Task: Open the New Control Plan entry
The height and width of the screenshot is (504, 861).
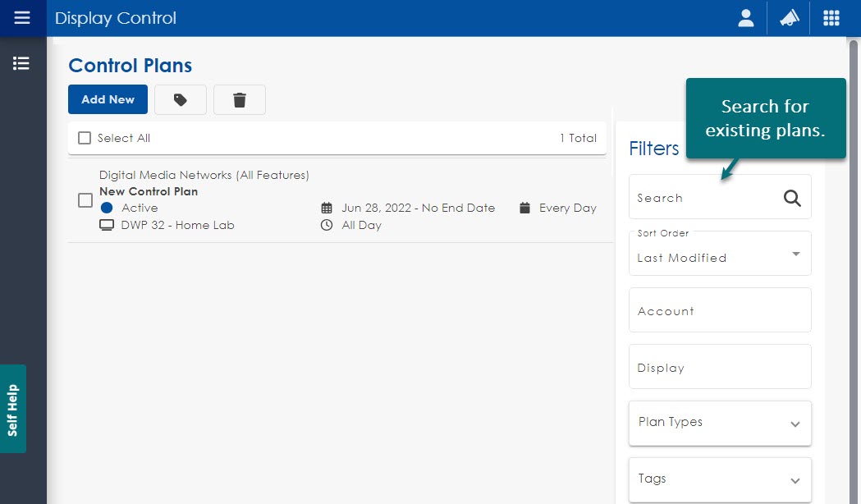Action: 149,191
